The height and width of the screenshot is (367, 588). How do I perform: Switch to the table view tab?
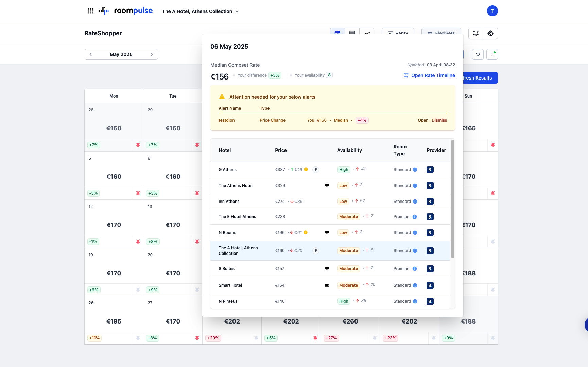click(352, 33)
